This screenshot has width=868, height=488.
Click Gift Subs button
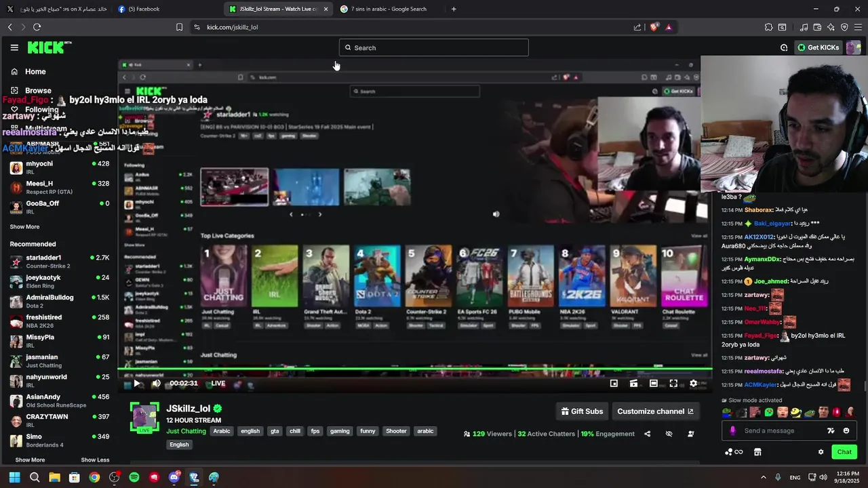(x=582, y=411)
